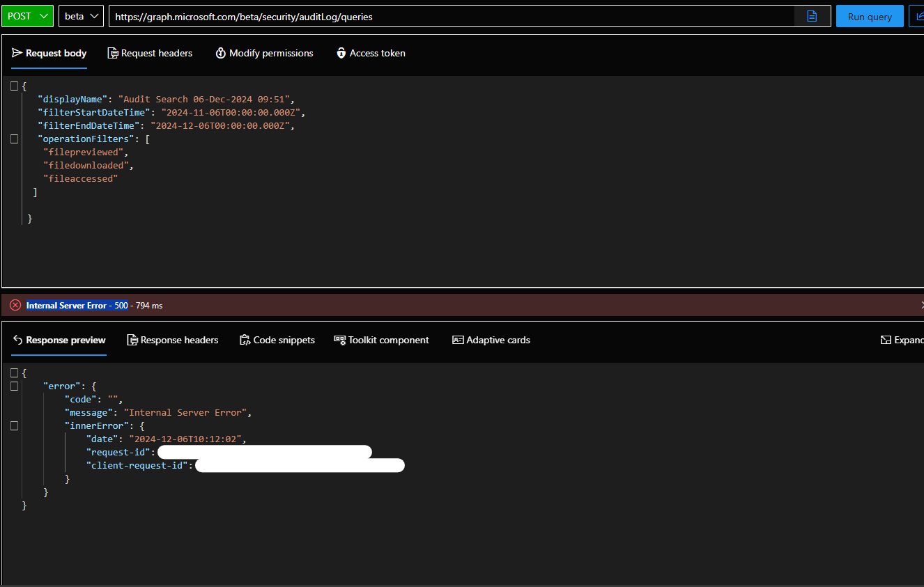
Task: Open the Response headers tab
Action: tap(172, 340)
